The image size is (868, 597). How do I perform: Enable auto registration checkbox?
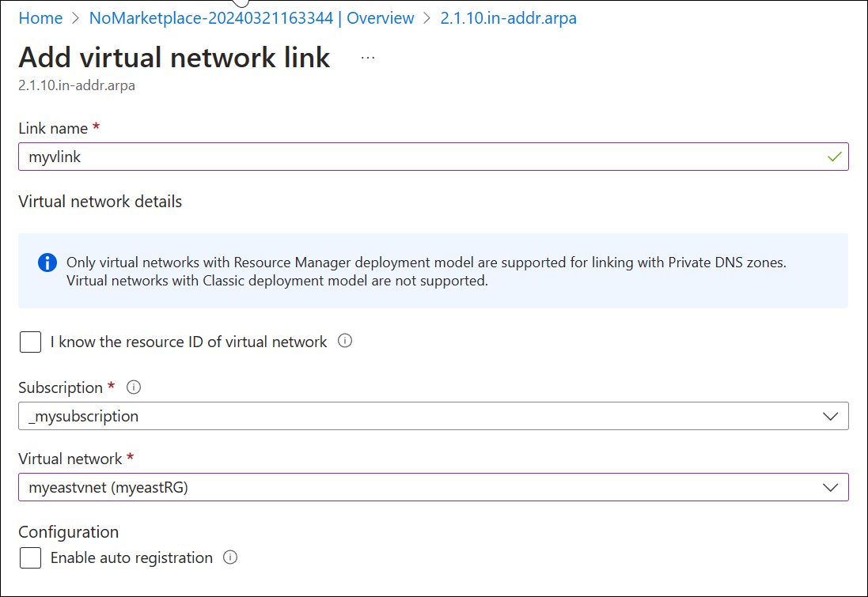coord(31,557)
